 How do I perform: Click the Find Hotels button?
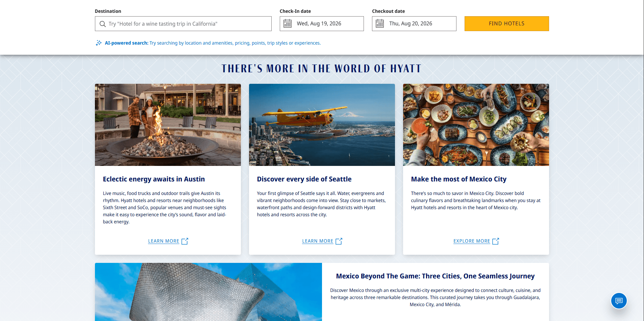pos(506,24)
